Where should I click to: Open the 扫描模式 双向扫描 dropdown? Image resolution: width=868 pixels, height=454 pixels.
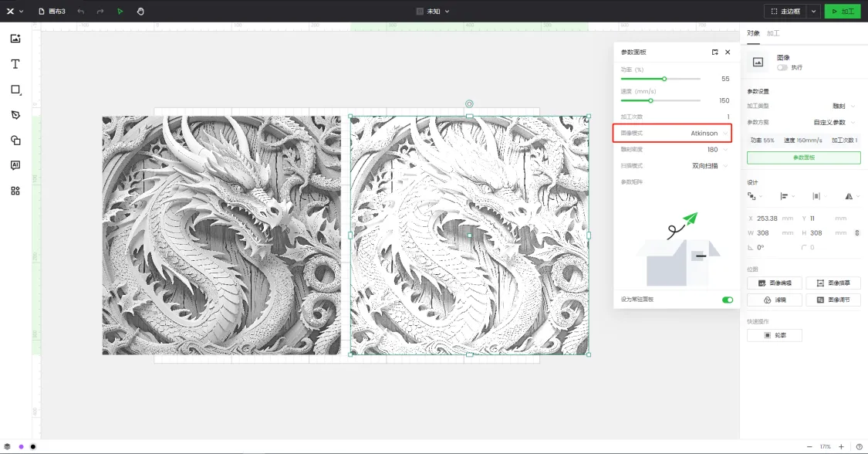710,165
